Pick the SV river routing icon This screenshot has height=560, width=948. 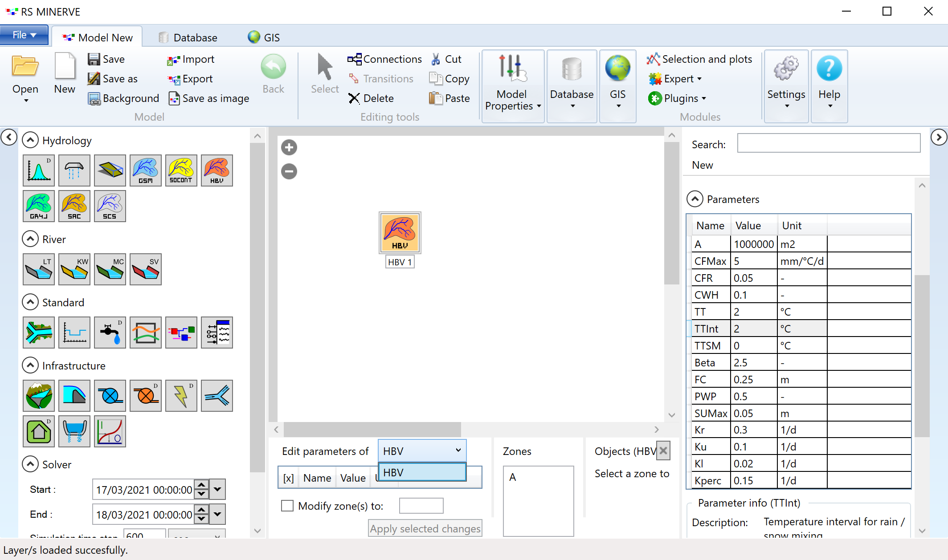click(x=146, y=269)
